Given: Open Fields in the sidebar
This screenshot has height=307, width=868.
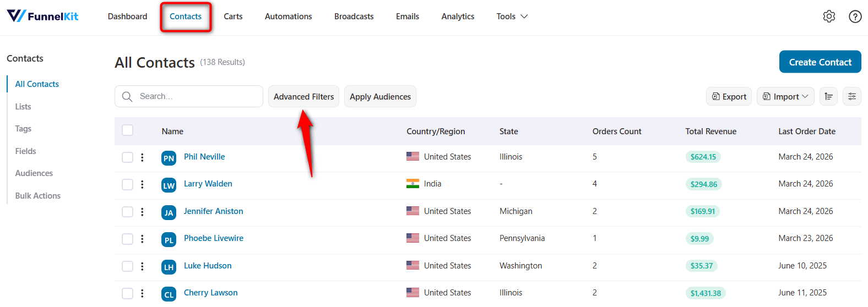Looking at the screenshot, I should coord(25,151).
